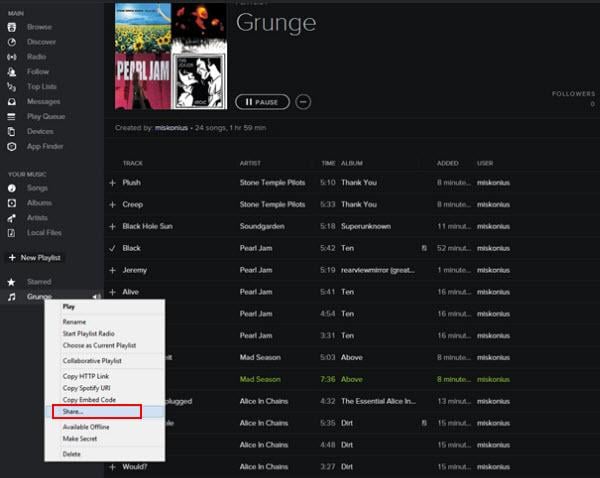This screenshot has height=478, width=600.
Task: Open Local Files icon
Action: point(12,233)
